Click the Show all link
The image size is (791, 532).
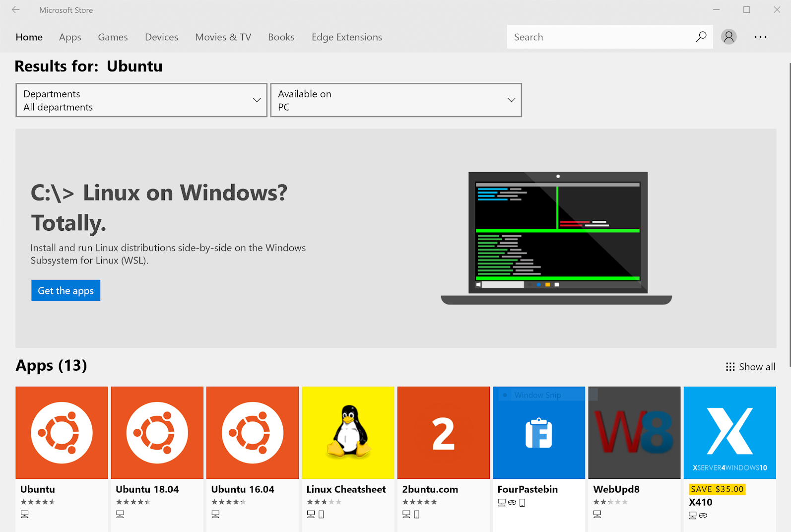click(757, 367)
